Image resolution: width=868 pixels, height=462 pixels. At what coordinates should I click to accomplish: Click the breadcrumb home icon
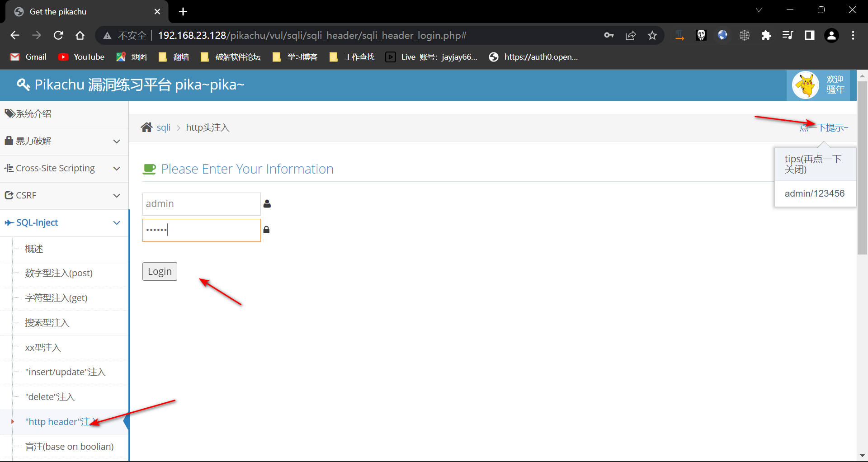tap(146, 127)
